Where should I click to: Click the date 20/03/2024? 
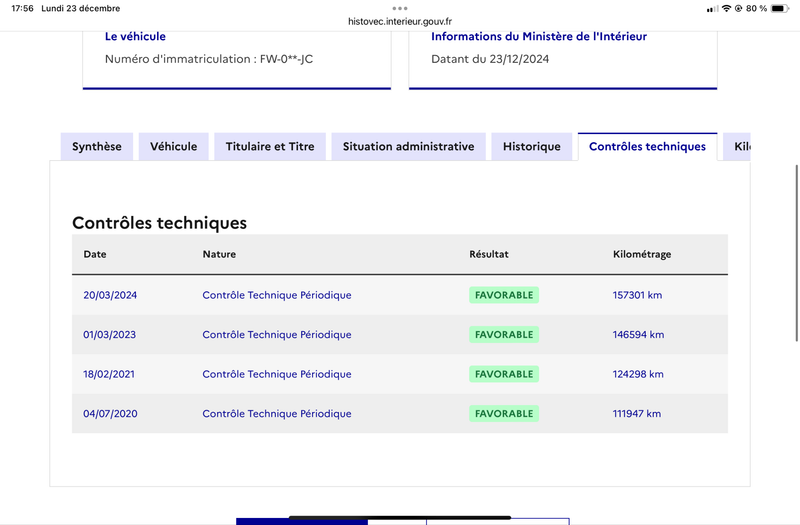[x=110, y=295]
